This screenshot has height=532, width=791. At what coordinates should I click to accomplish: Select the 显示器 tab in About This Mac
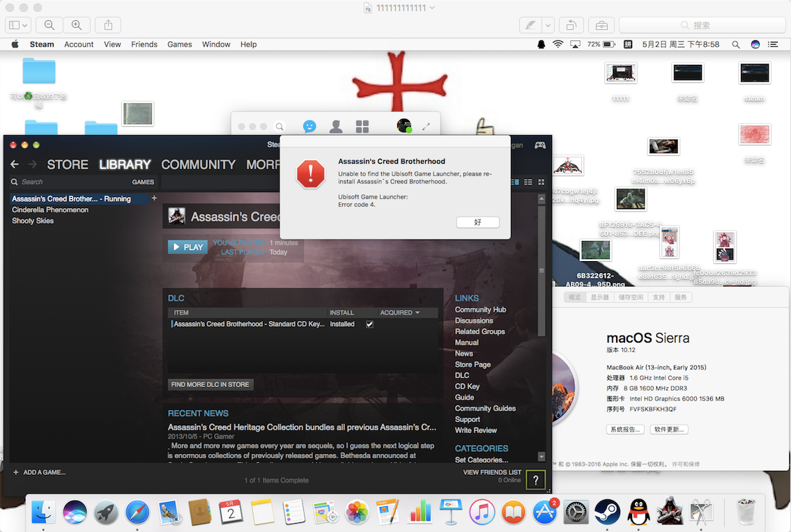[x=600, y=297]
